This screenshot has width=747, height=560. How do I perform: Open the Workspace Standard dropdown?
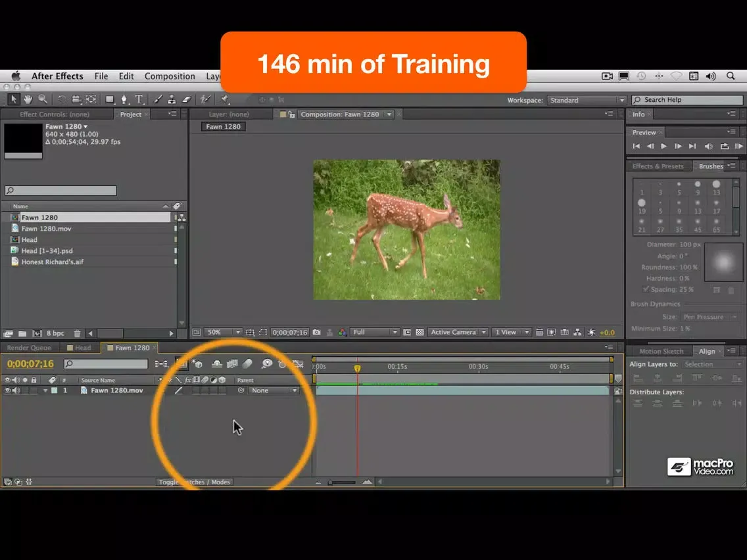pyautogui.click(x=587, y=100)
